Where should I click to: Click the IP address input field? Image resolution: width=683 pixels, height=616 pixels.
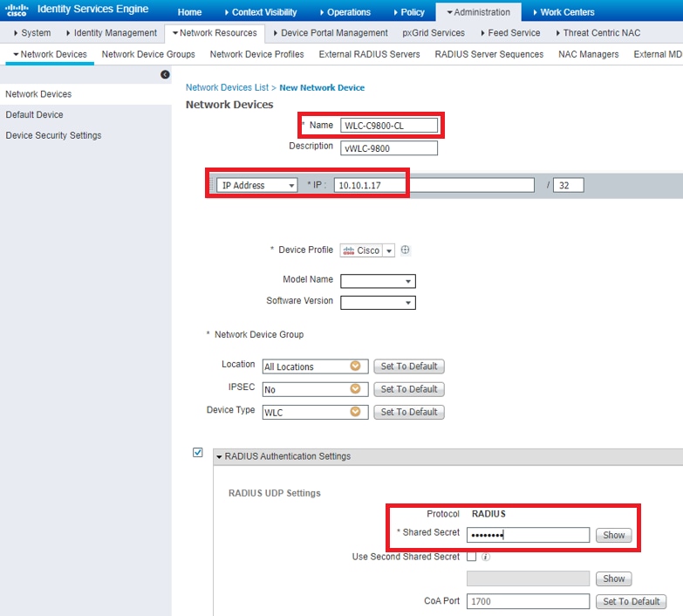point(434,185)
